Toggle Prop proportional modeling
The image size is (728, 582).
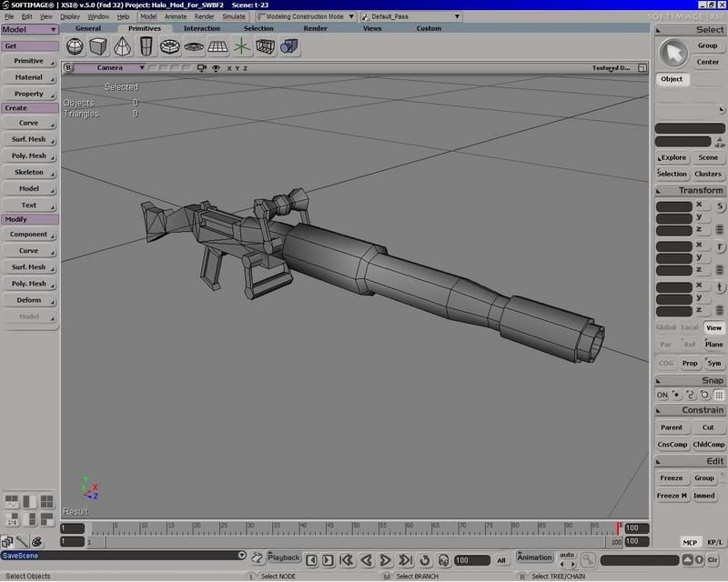click(x=690, y=364)
